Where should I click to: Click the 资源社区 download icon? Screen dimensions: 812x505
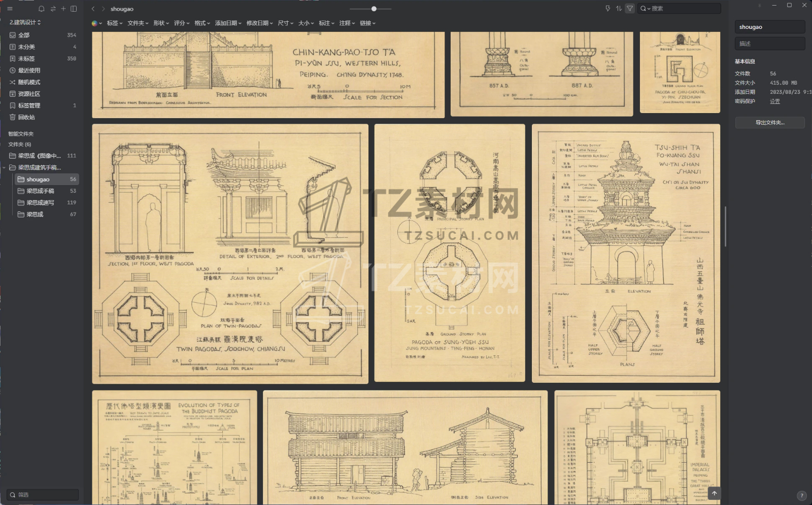click(13, 94)
